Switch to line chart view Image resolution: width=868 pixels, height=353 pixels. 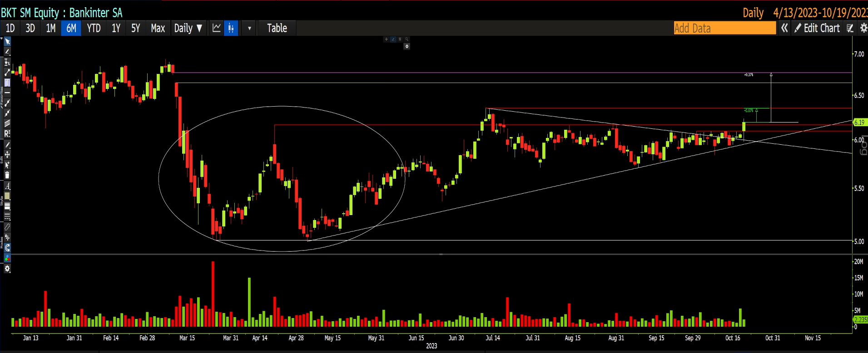coord(217,28)
